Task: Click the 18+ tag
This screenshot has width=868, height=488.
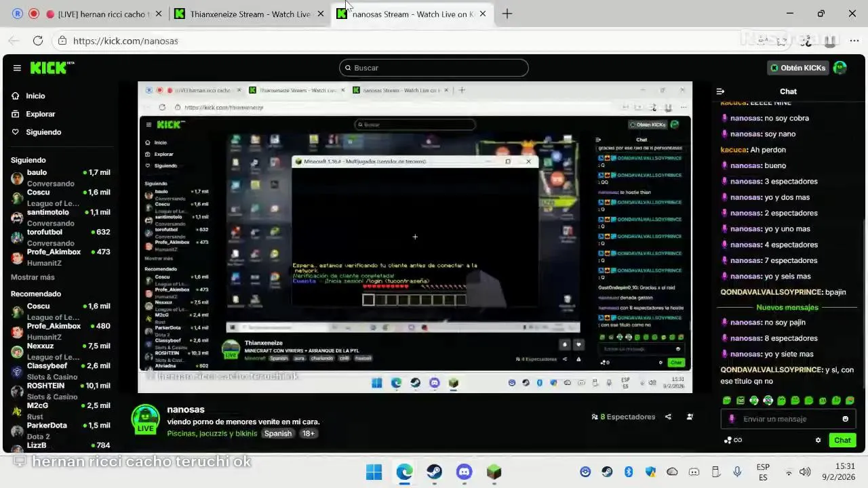Action: pos(309,433)
